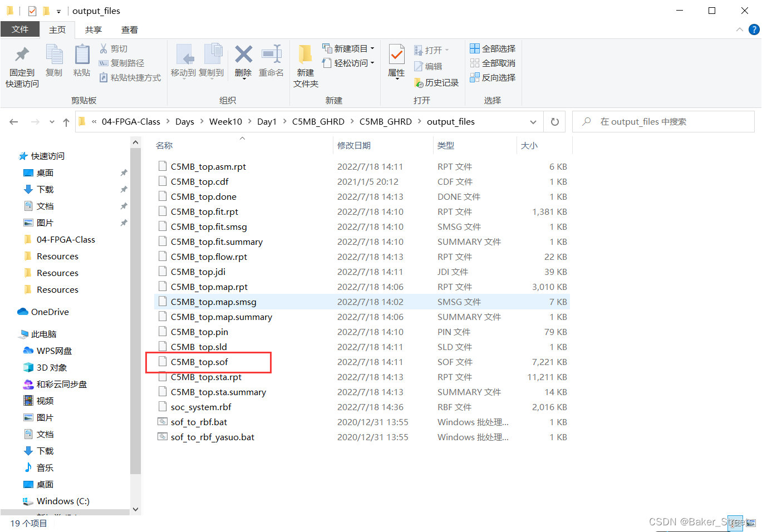This screenshot has width=762, height=532.
Task: Click the Week10 breadcrumb segment
Action: click(x=225, y=122)
